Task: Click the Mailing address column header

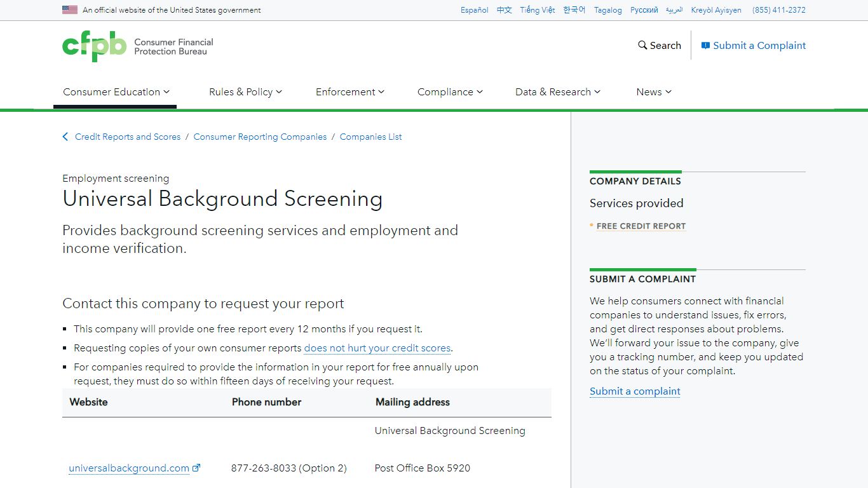Action: [412, 402]
